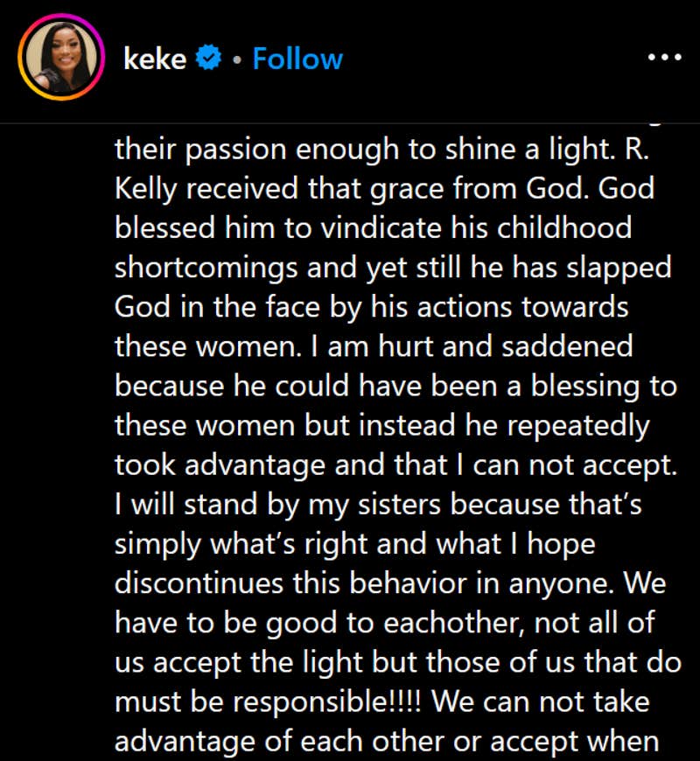Click Follow to follow keke
Screen dimensions: 700x761
[297, 59]
